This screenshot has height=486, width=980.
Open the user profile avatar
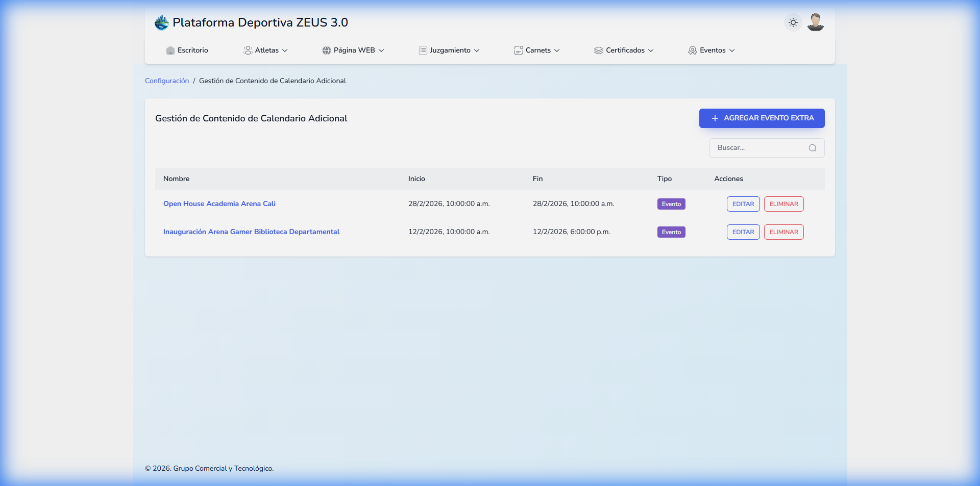tap(815, 22)
